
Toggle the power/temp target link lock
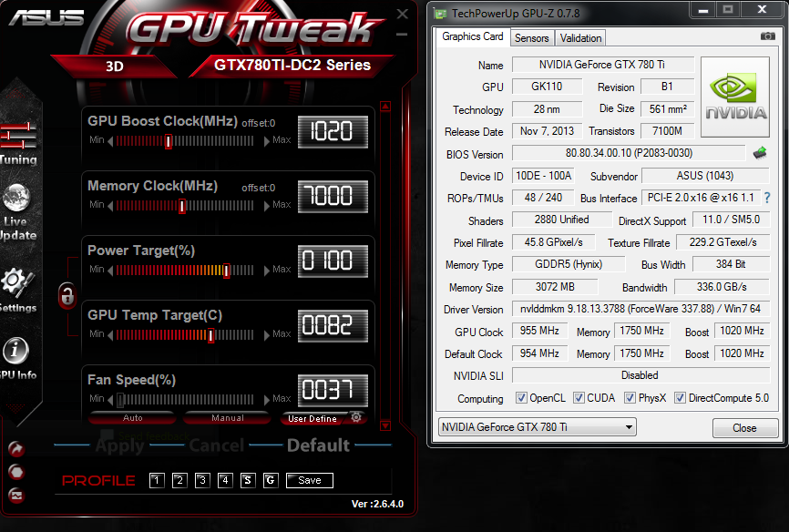click(67, 295)
